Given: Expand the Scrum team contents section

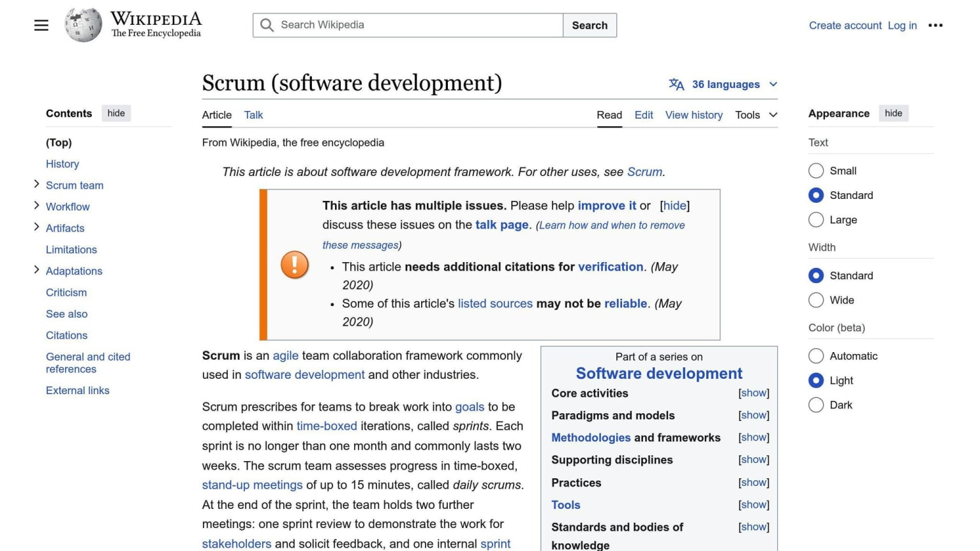Looking at the screenshot, I should point(36,185).
